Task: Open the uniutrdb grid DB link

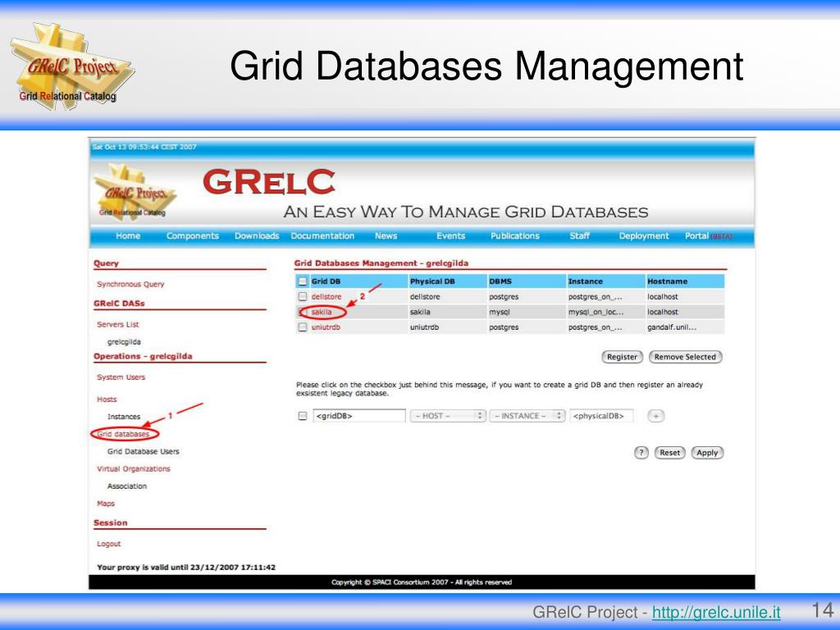Action: coord(326,327)
